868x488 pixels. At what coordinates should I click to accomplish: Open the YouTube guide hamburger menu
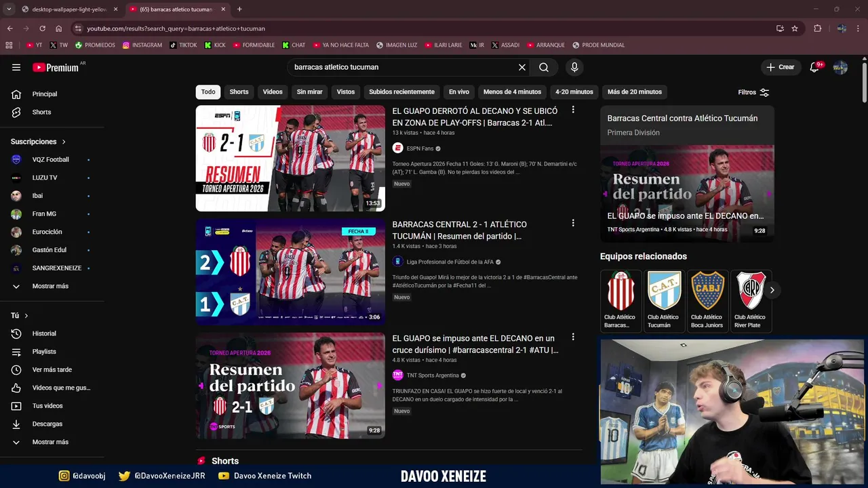point(16,67)
